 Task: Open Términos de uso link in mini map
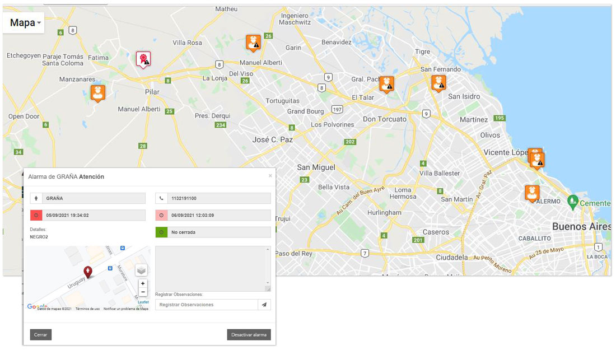87,309
